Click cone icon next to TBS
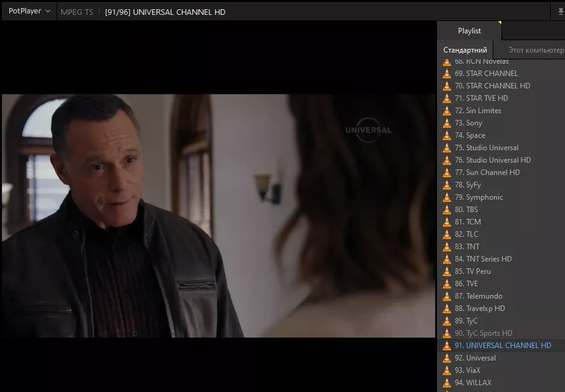This screenshot has width=565, height=392. [x=447, y=210]
